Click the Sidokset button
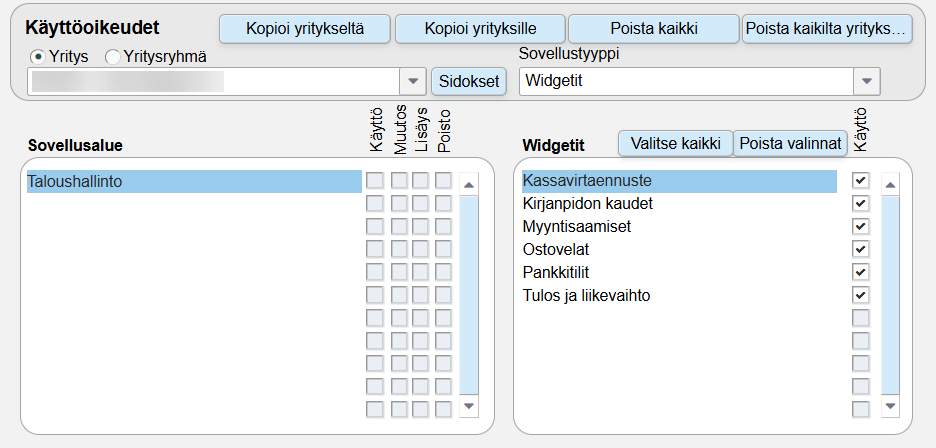The height and width of the screenshot is (448, 936). [469, 81]
